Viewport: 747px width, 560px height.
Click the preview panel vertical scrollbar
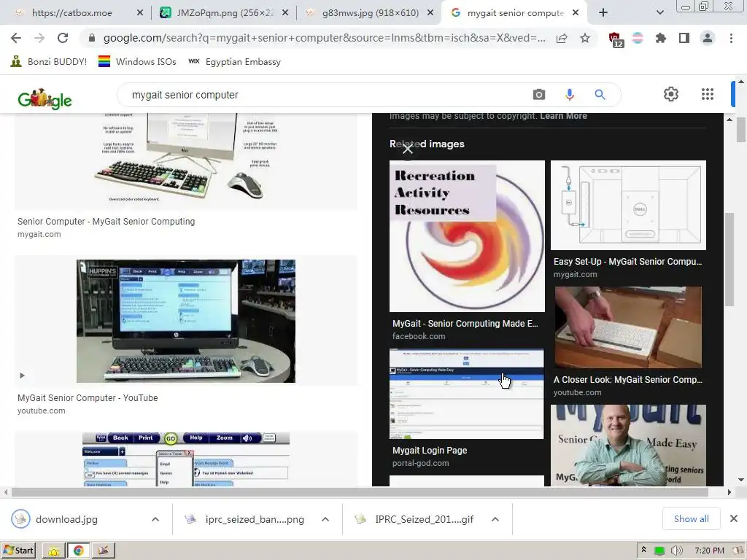point(729,260)
